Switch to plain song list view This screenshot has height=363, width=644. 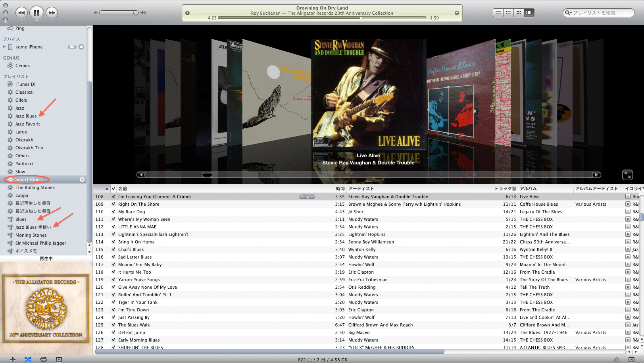pyautogui.click(x=498, y=13)
